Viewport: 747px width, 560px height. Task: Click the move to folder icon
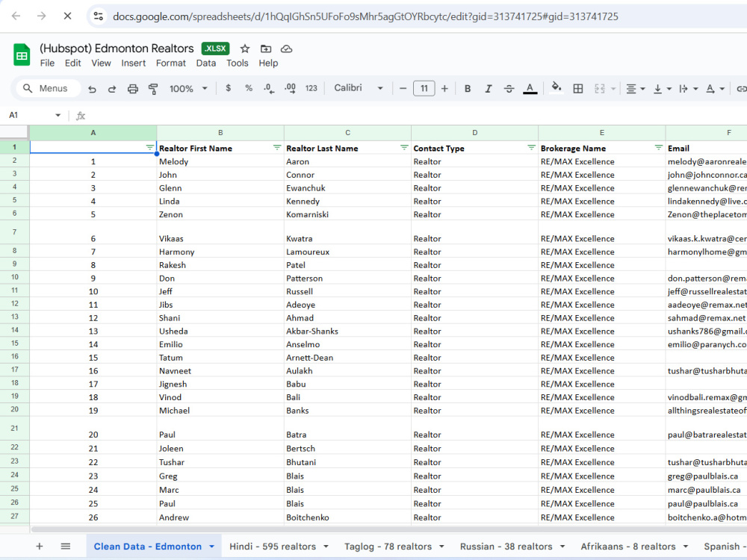[x=266, y=49]
